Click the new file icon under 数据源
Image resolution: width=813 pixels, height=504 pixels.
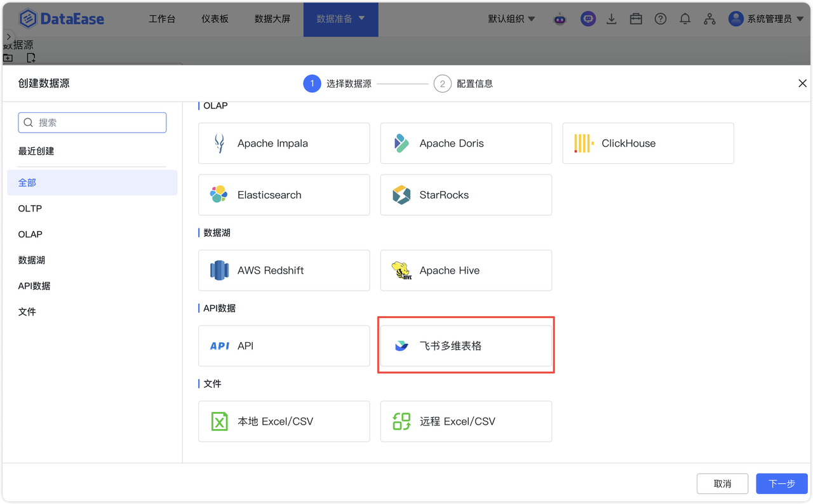pyautogui.click(x=30, y=58)
